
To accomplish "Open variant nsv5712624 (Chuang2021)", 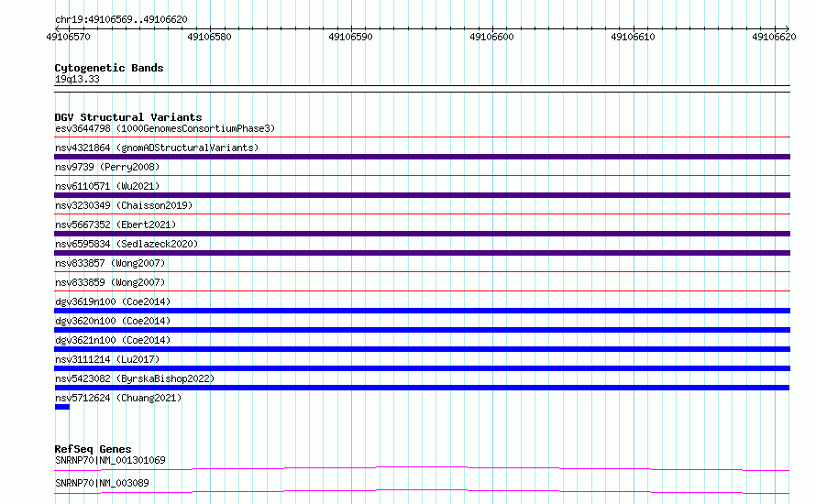I will pos(118,398).
